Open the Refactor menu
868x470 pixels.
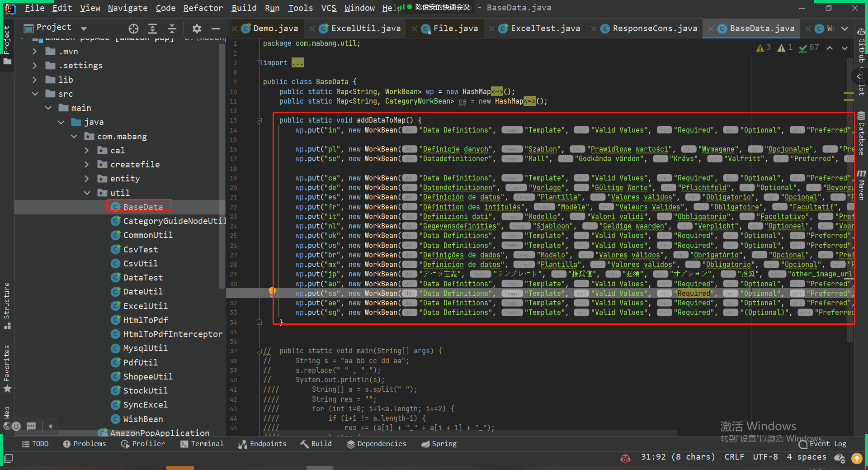pos(203,8)
